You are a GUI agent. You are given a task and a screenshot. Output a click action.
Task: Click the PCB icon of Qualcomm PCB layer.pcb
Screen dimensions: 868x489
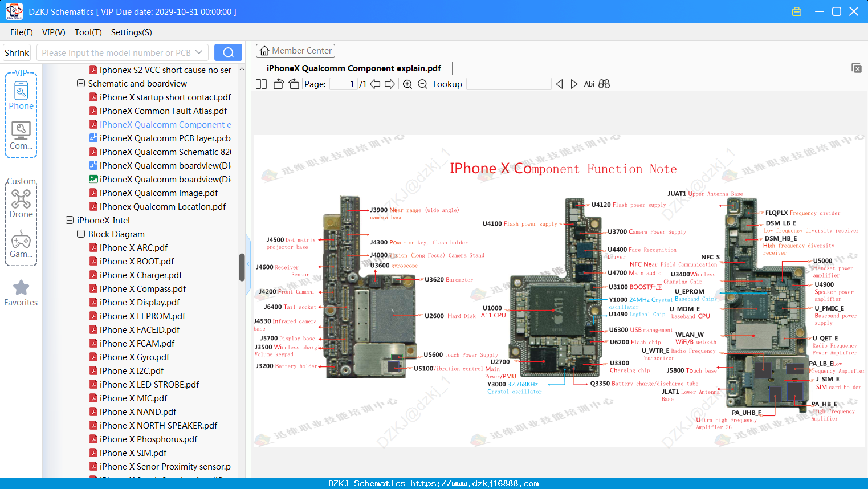pyautogui.click(x=93, y=138)
